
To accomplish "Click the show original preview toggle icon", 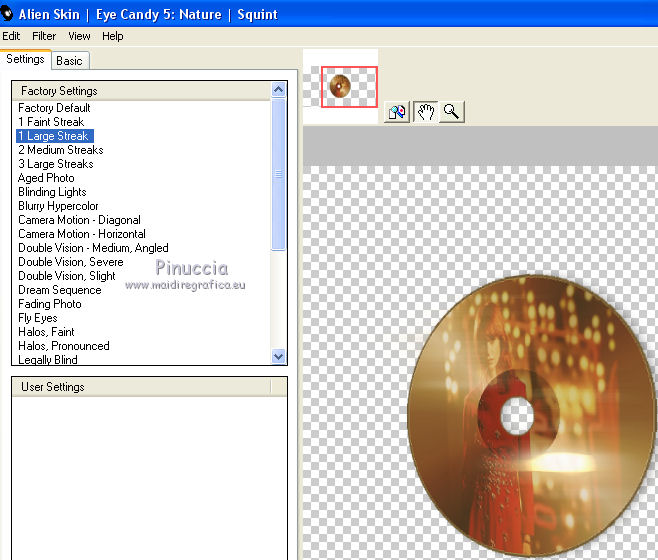I will coord(397,112).
